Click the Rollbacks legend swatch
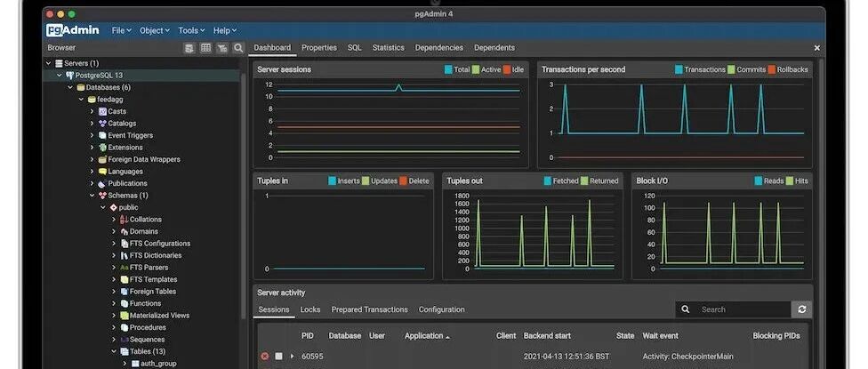 771,69
